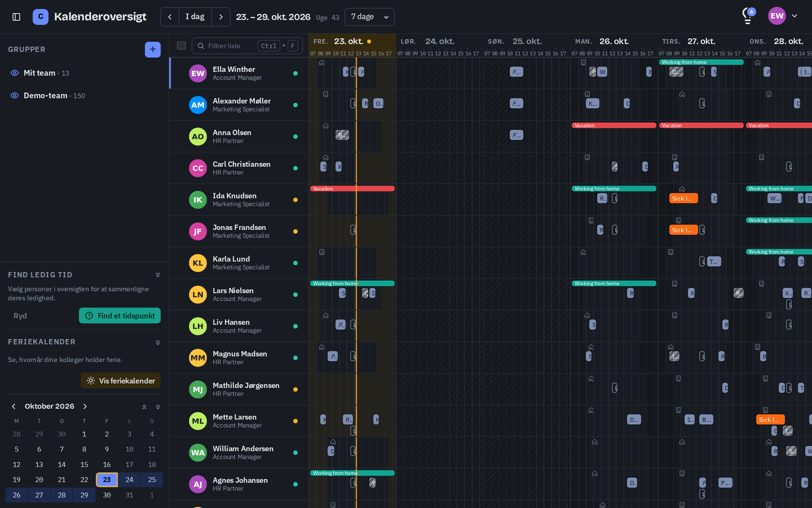Click office icon in Alexander Møller's Friday
Image resolution: width=812 pixels, height=508 pixels.
(x=326, y=94)
